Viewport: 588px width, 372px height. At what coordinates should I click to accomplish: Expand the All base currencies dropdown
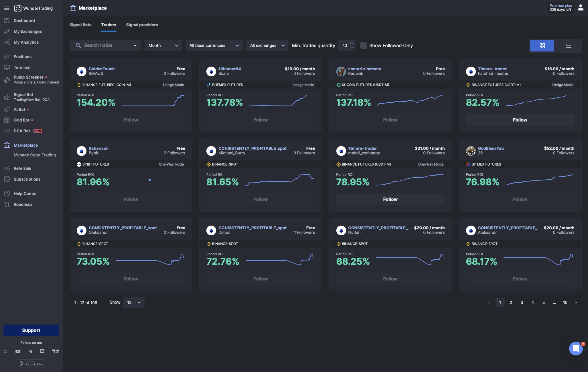pyautogui.click(x=214, y=45)
